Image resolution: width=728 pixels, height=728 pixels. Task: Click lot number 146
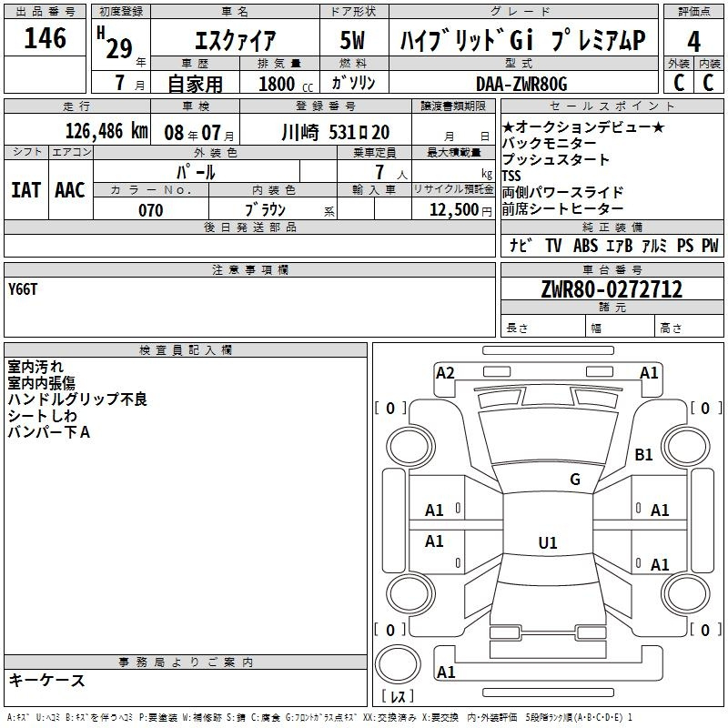(45, 38)
